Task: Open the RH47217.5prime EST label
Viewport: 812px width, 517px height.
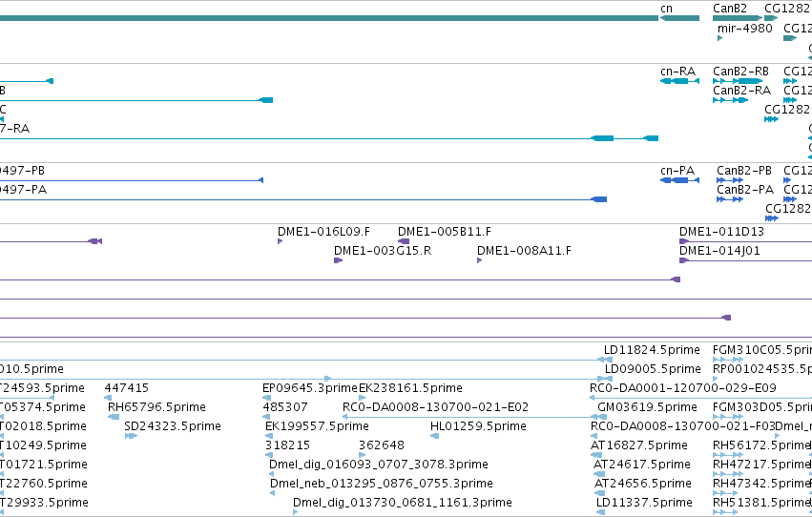Action: pyautogui.click(x=761, y=465)
